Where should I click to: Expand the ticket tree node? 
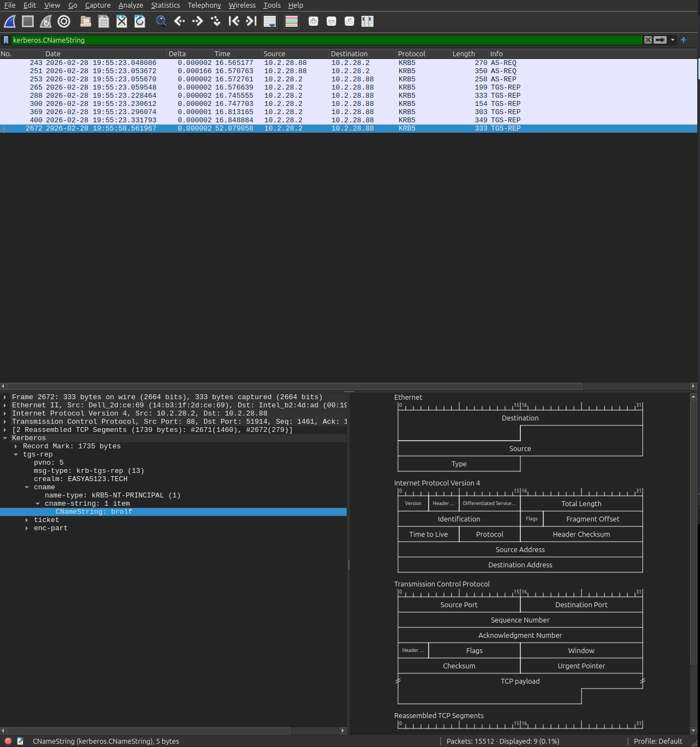click(x=27, y=520)
